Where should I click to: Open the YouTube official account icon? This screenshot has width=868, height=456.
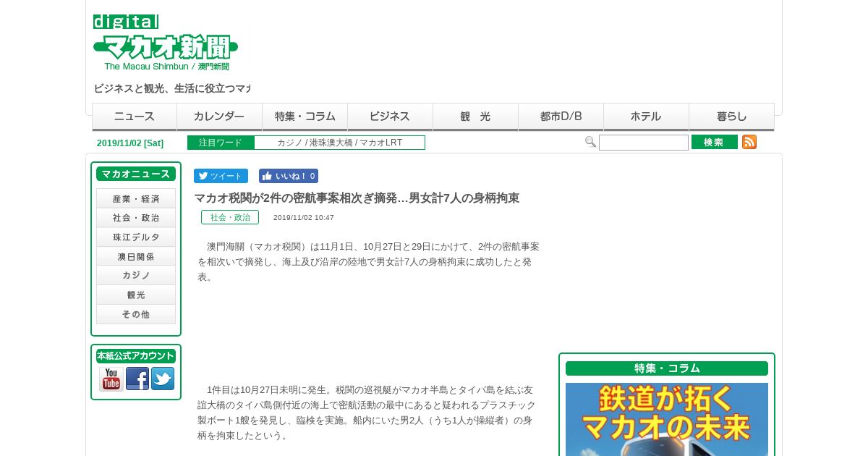(111, 379)
